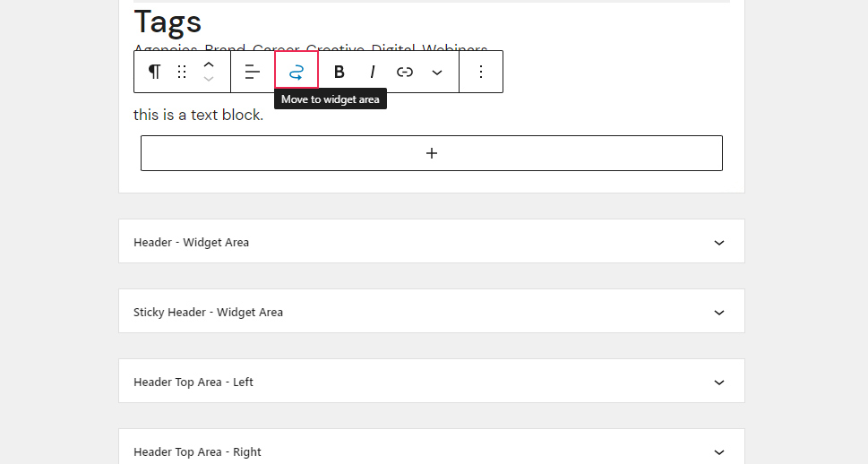The image size is (868, 464).
Task: Click the Sticky Header - Widget Area title
Action: pyautogui.click(x=208, y=313)
